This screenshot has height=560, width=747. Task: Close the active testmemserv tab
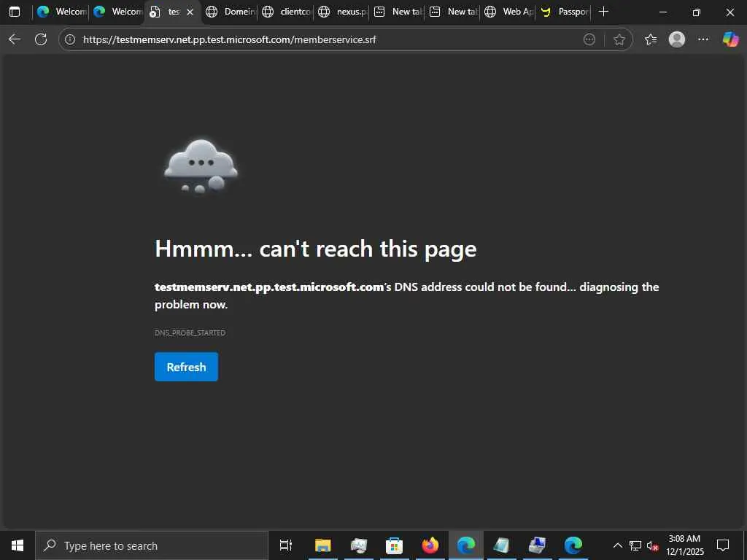pos(190,12)
